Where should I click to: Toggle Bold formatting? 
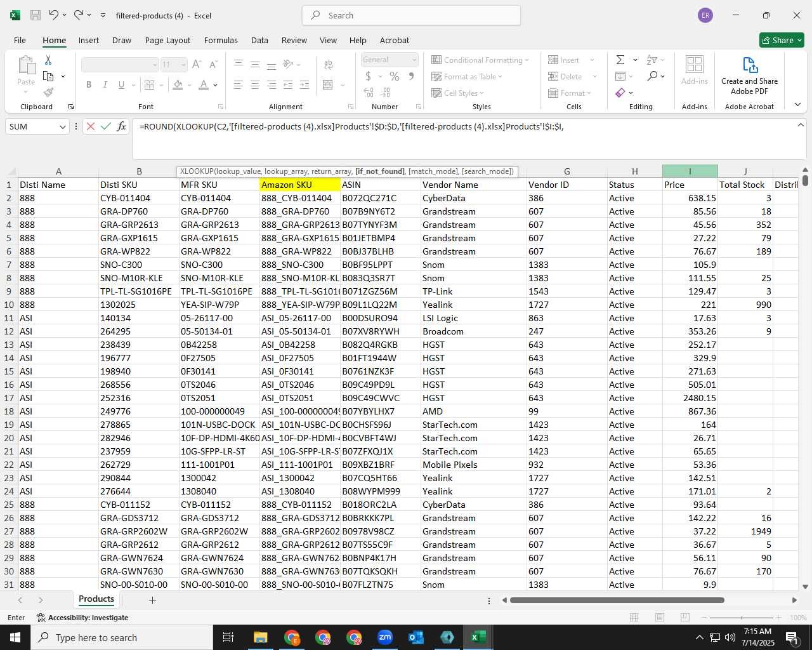89,84
